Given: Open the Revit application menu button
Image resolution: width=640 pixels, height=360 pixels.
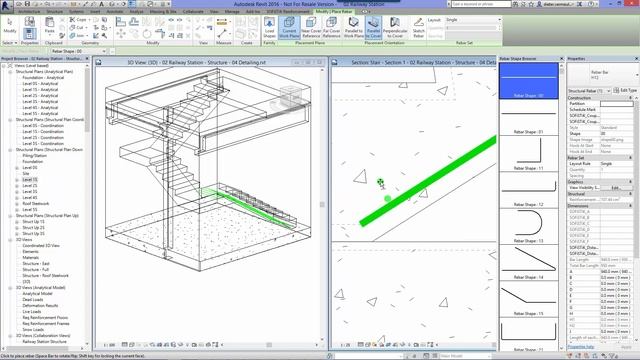Looking at the screenshot, I should (x=6, y=7).
